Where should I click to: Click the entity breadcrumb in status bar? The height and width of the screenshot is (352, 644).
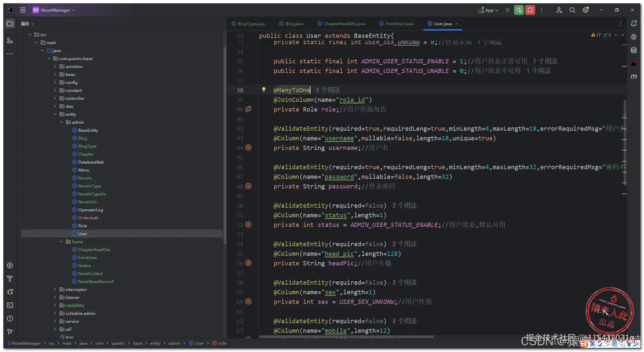point(155,343)
